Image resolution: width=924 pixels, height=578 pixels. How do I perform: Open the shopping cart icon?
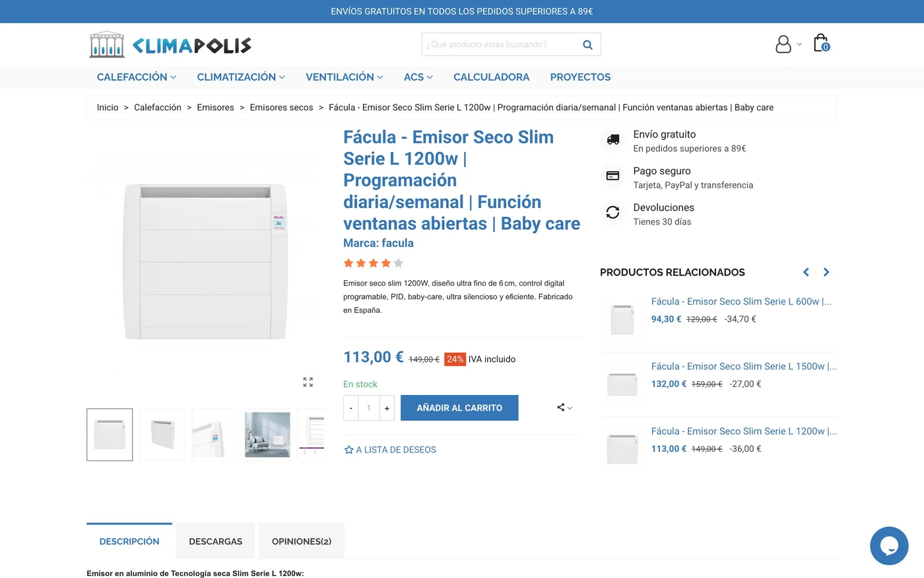pos(821,43)
